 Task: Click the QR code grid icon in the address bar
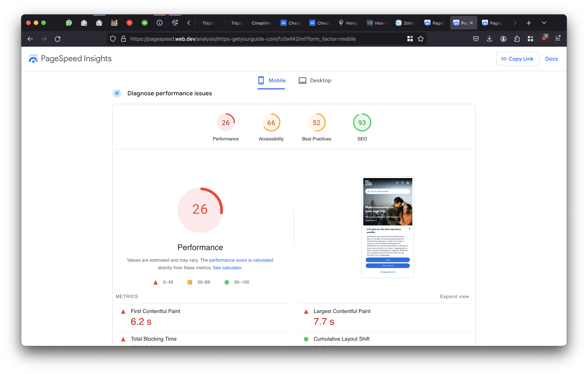click(x=410, y=39)
